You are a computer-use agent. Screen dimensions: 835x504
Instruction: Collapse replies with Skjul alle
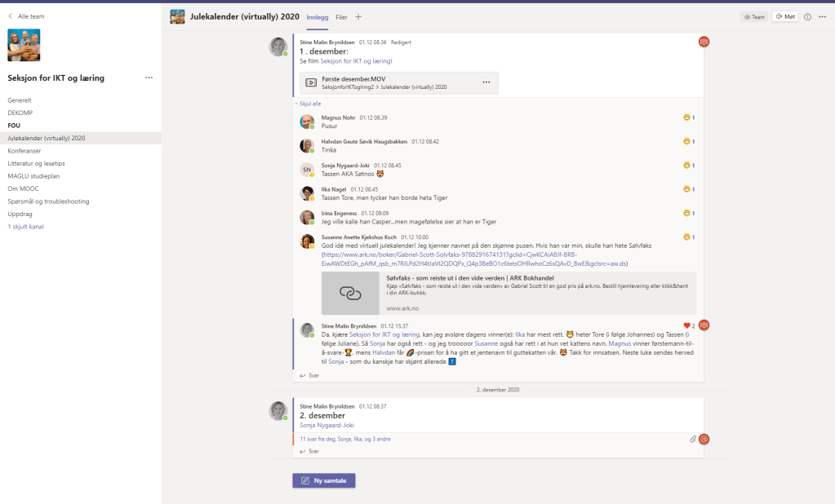(x=309, y=104)
